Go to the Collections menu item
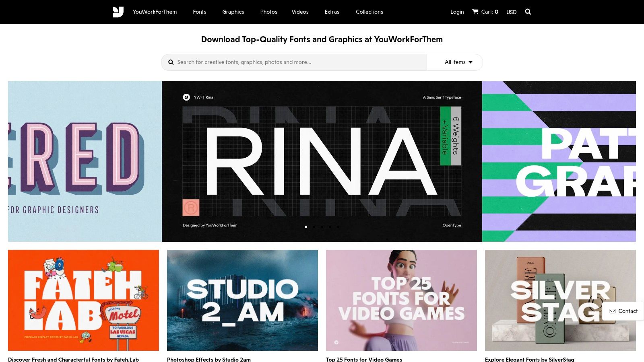 (369, 12)
